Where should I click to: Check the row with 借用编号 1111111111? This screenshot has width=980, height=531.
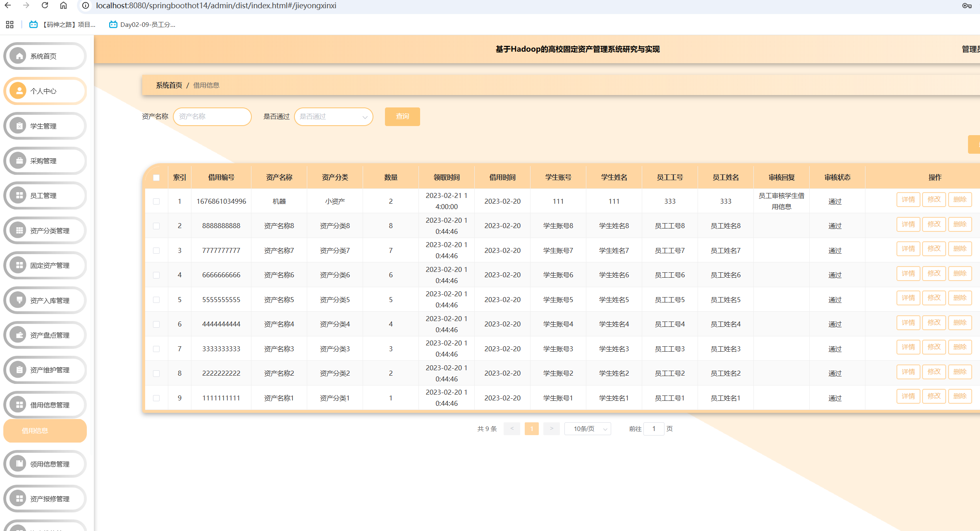(x=156, y=398)
